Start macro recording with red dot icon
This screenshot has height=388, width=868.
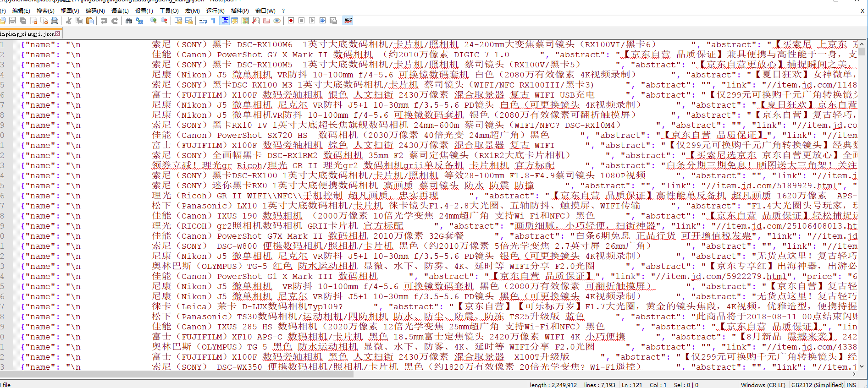coord(291,21)
